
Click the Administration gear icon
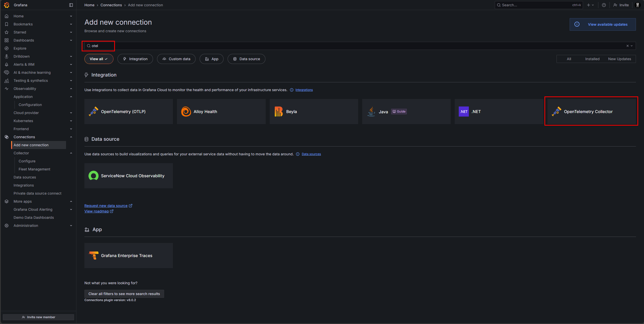point(7,226)
